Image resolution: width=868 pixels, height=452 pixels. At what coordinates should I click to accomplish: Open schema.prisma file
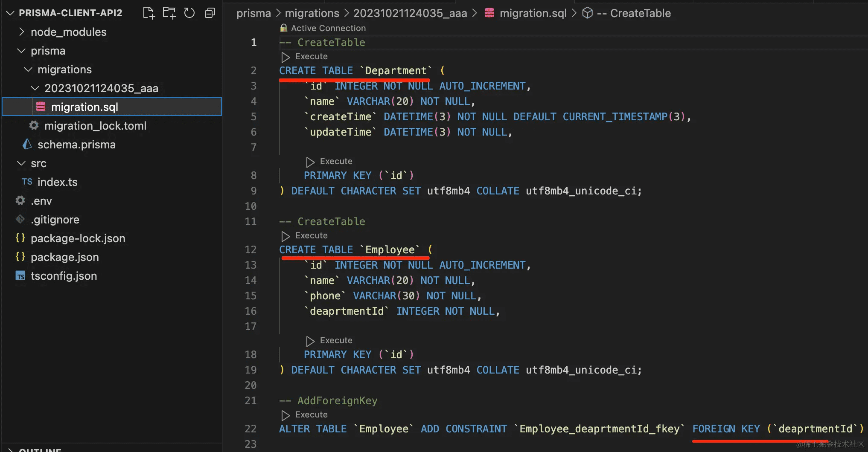(x=76, y=145)
